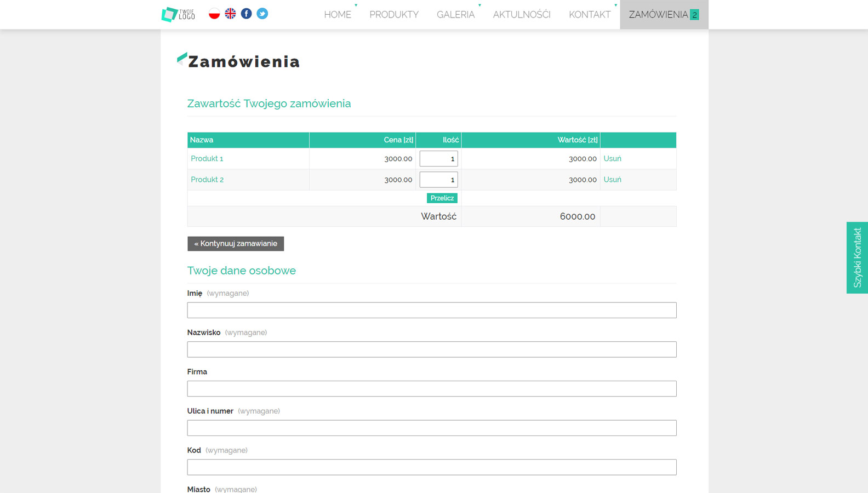Open the Facebook page icon
Image resolution: width=868 pixels, height=493 pixels.
pyautogui.click(x=247, y=14)
